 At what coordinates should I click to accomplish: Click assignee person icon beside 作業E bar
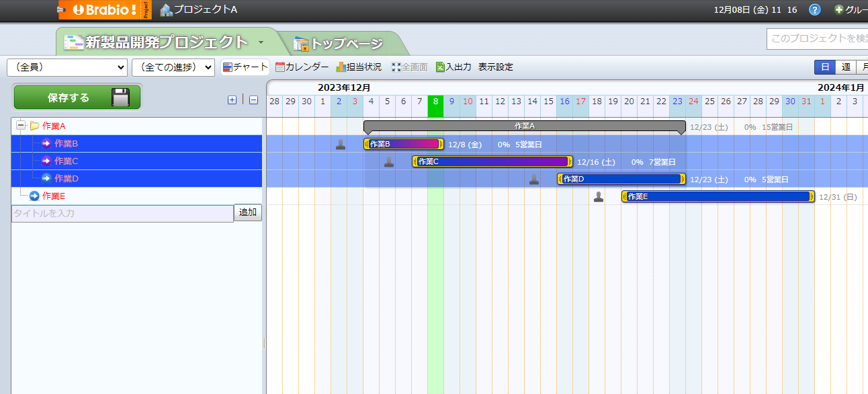click(x=599, y=196)
